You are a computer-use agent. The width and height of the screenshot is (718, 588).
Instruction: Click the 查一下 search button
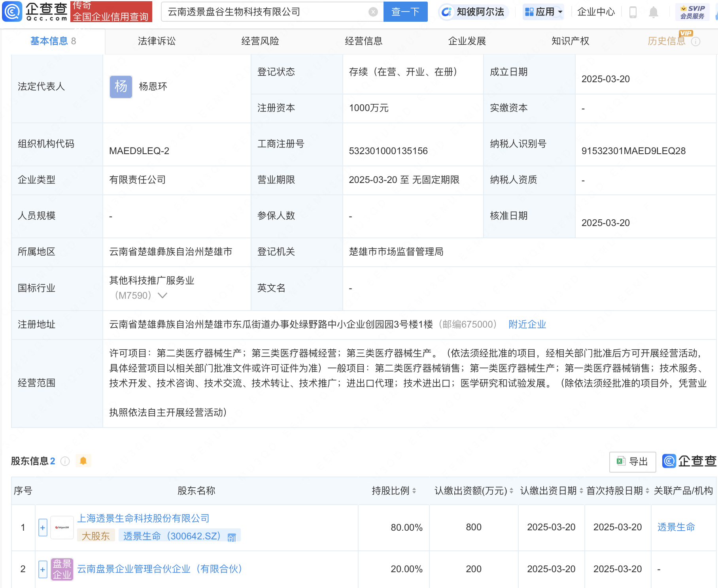click(405, 12)
